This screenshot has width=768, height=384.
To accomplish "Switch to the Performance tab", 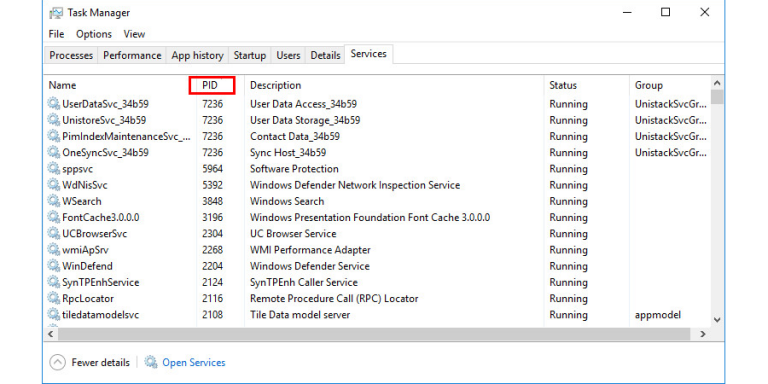I will click(132, 55).
